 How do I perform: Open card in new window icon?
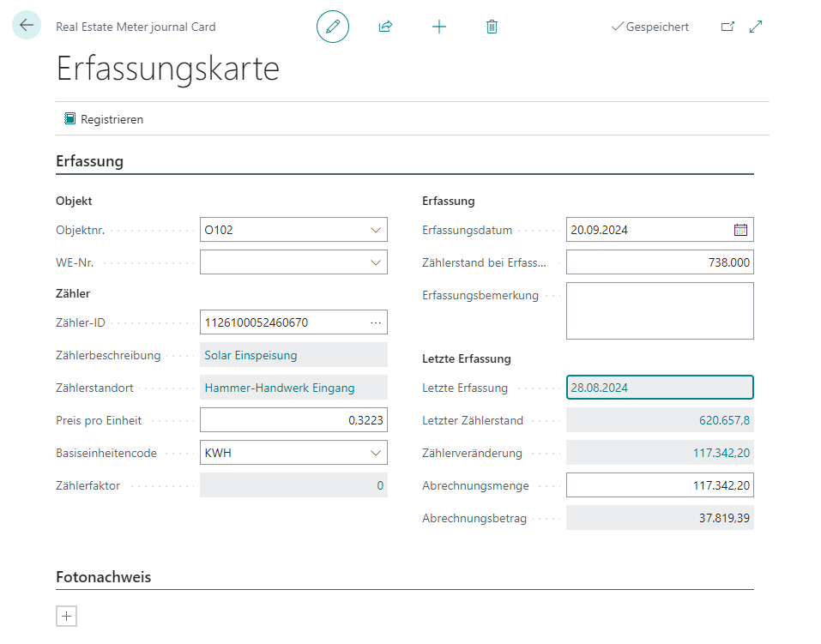pos(727,27)
